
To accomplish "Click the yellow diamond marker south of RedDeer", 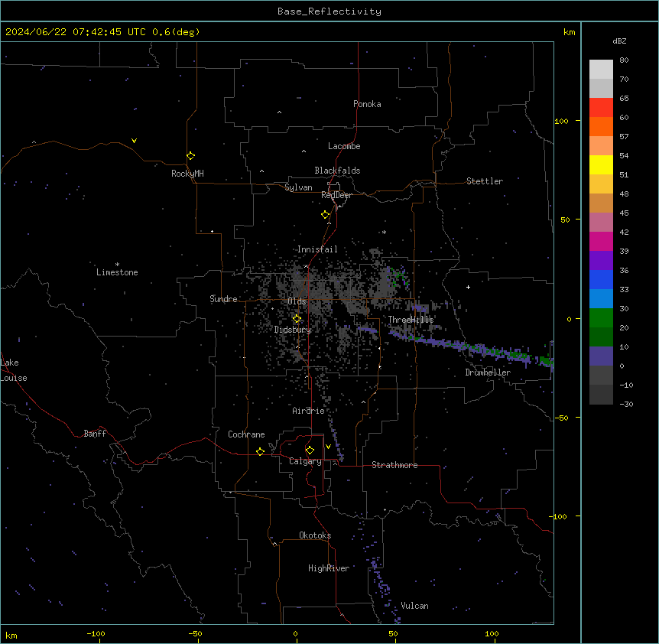I will (325, 215).
